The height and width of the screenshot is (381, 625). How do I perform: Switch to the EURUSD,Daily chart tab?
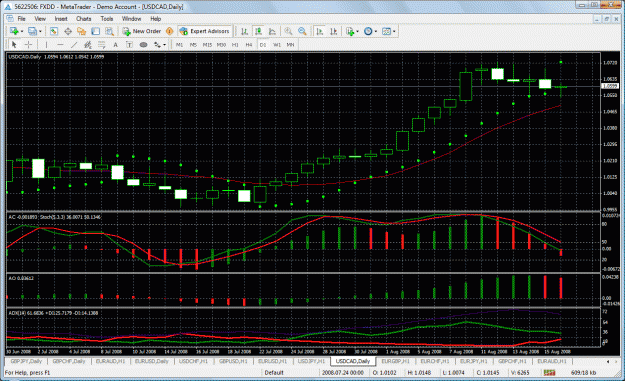152,361
